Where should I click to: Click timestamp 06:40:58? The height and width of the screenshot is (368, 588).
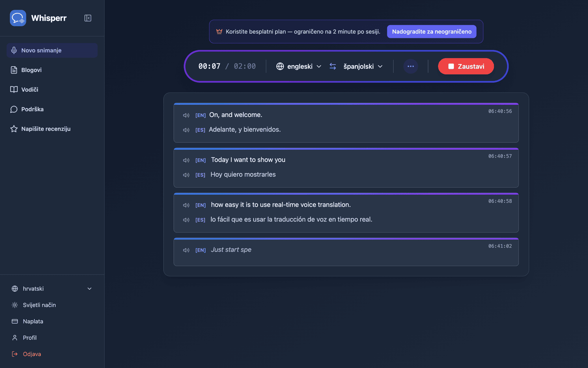[500, 201]
